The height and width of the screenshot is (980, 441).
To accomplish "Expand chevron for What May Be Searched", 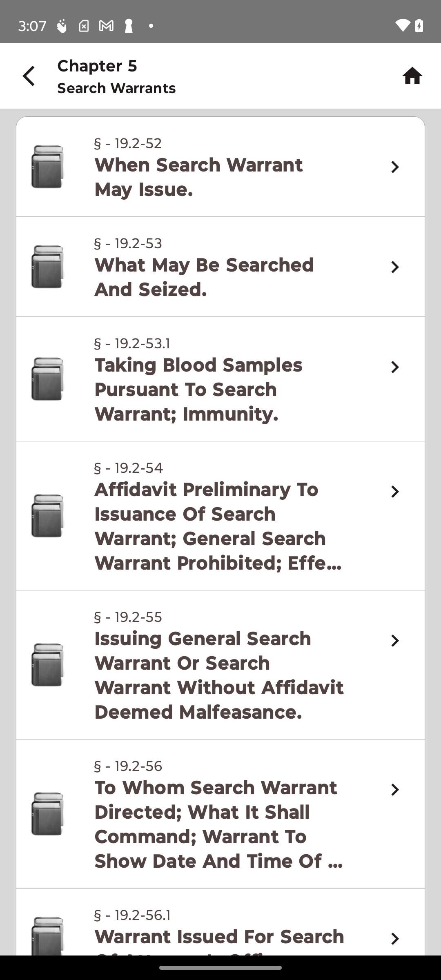I will (x=394, y=267).
